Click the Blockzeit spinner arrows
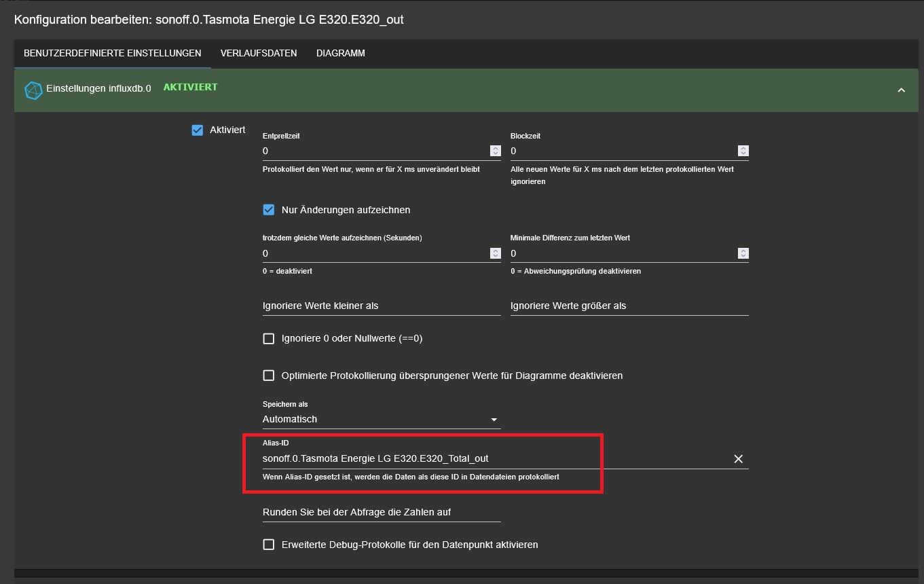This screenshot has width=924, height=584. pyautogui.click(x=743, y=151)
